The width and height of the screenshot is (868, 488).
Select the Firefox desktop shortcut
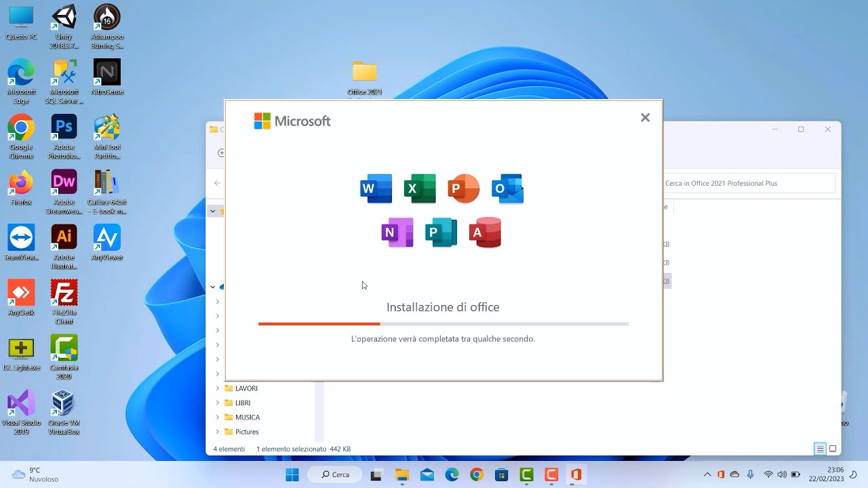pyautogui.click(x=21, y=188)
